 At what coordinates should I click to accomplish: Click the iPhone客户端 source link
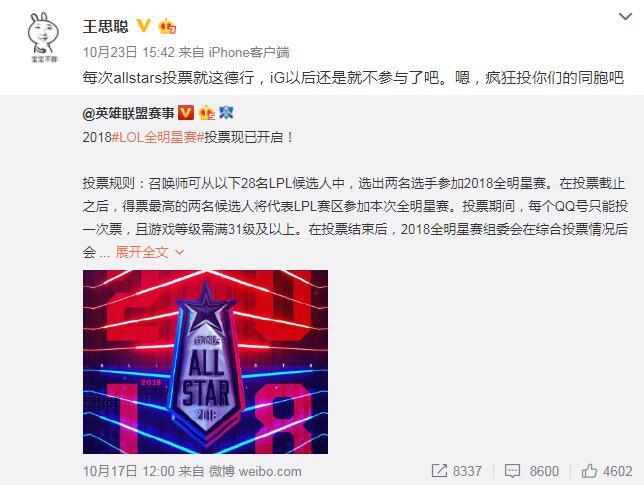tap(249, 53)
